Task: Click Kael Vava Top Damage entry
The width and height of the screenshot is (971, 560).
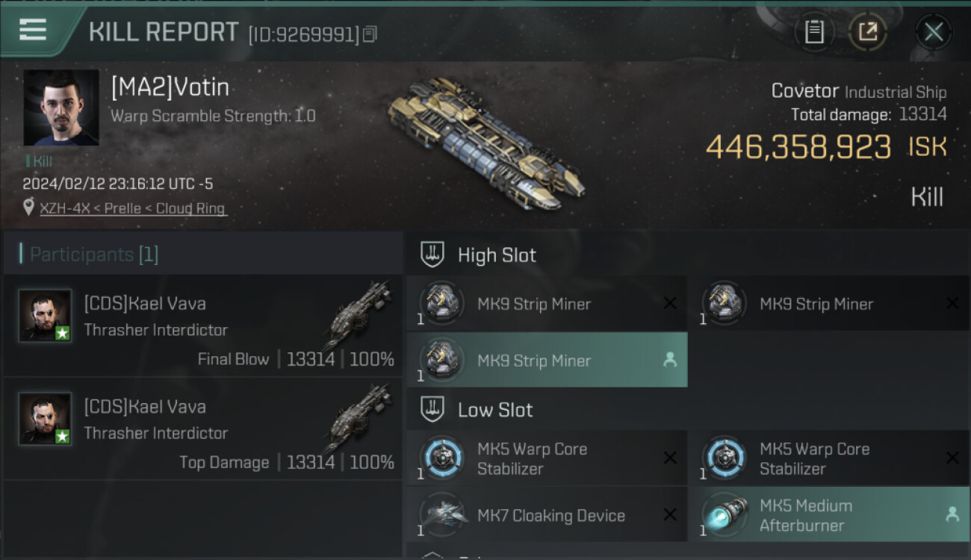Action: 203,429
